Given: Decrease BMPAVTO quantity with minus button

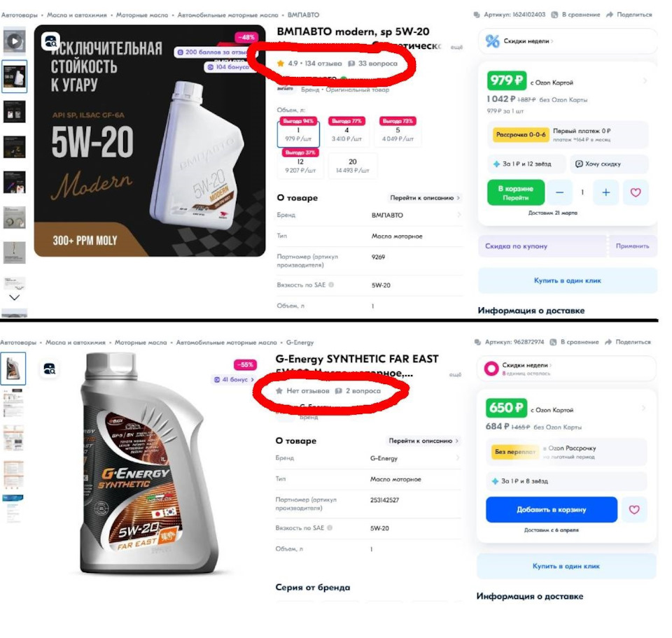Looking at the screenshot, I should pyautogui.click(x=559, y=192).
